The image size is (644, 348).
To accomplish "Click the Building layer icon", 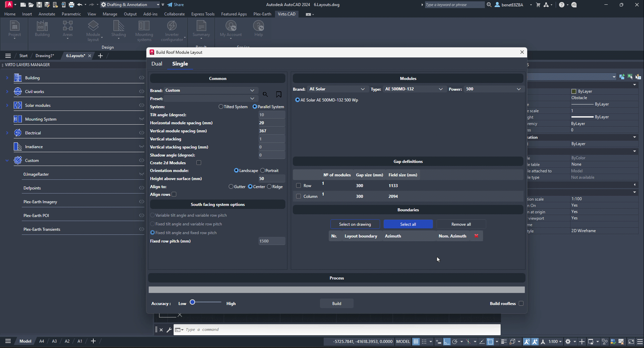I will (18, 78).
